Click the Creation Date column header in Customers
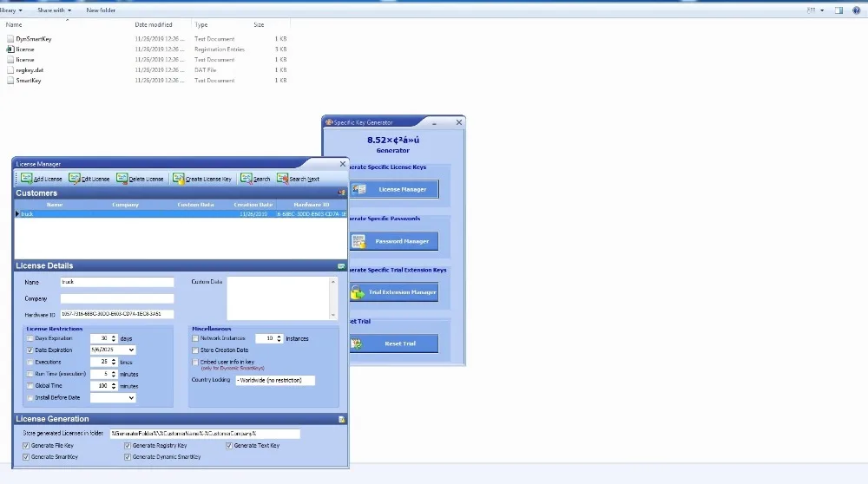The width and height of the screenshot is (868, 484). point(253,205)
